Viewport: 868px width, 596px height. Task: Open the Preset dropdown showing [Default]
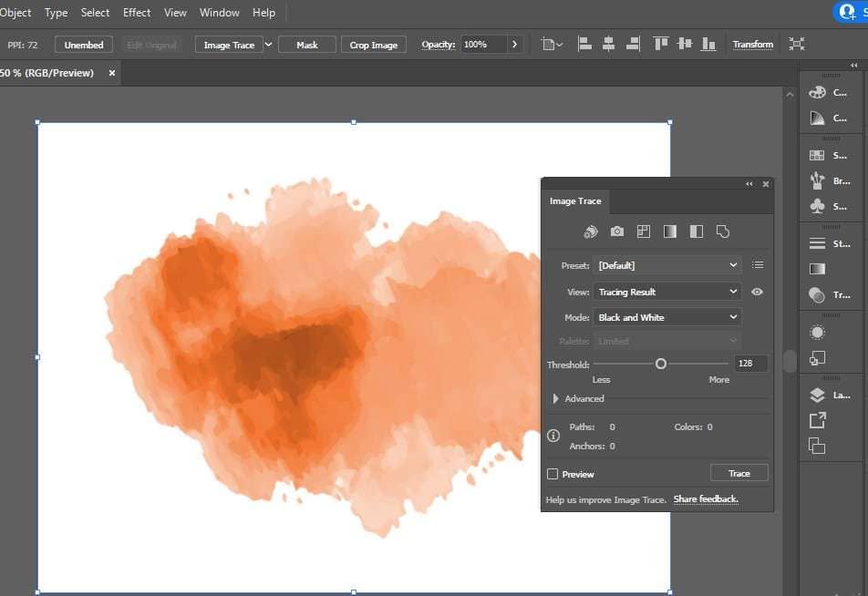pyautogui.click(x=667, y=265)
